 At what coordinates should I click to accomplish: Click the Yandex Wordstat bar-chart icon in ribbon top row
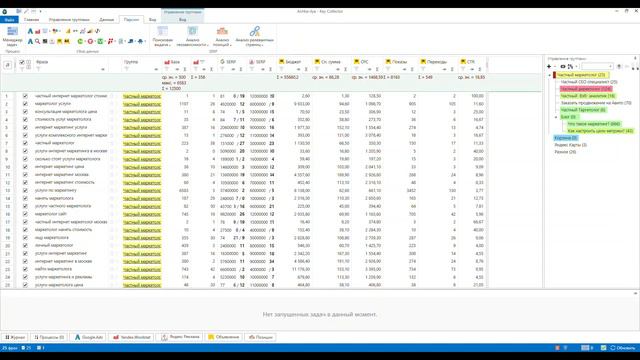coord(38,31)
